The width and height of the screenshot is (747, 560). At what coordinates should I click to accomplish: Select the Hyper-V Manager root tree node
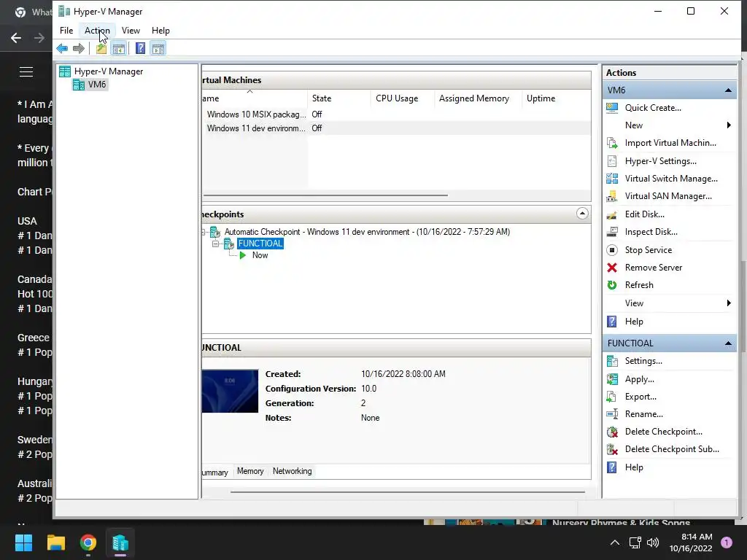pyautogui.click(x=108, y=71)
